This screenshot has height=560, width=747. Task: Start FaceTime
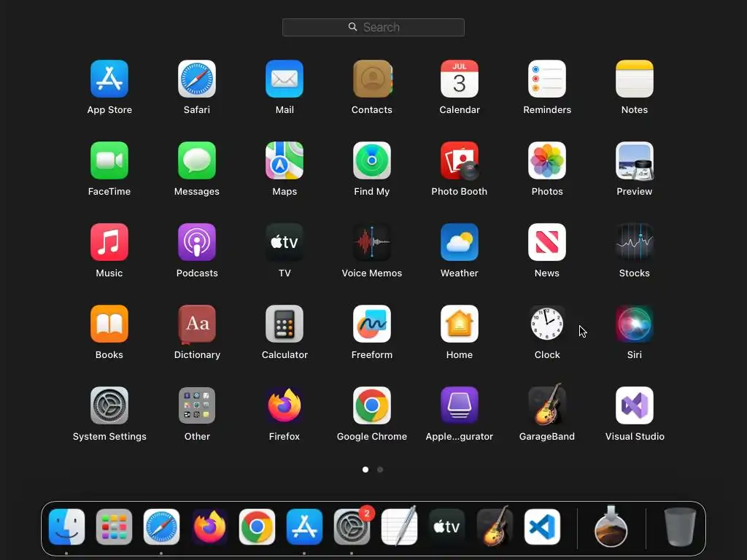(x=109, y=160)
